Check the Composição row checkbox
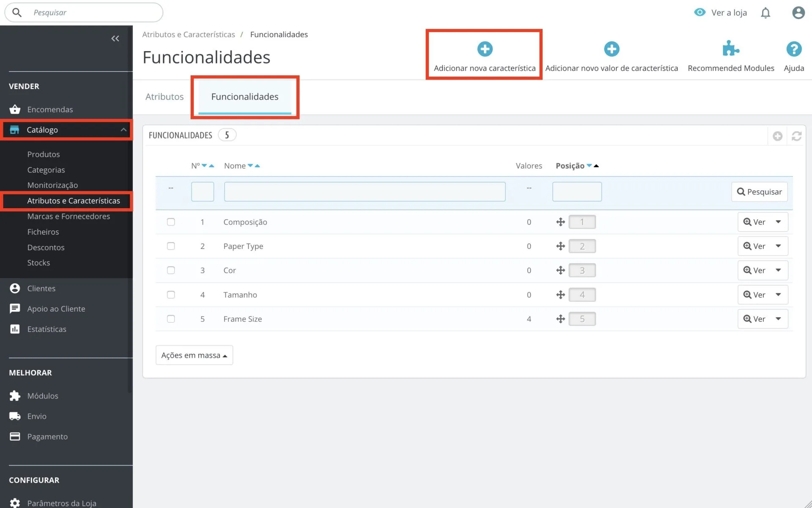Viewport: 812px width, 508px height. pos(171,222)
